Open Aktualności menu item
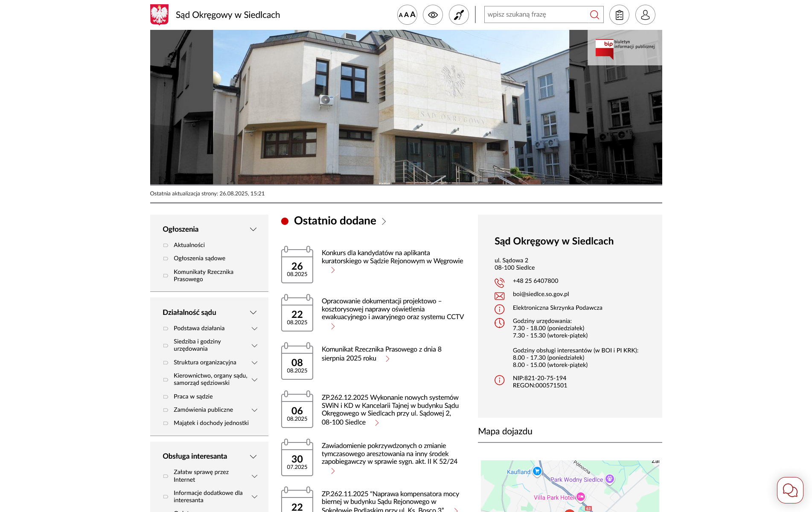812x512 pixels. (x=189, y=245)
